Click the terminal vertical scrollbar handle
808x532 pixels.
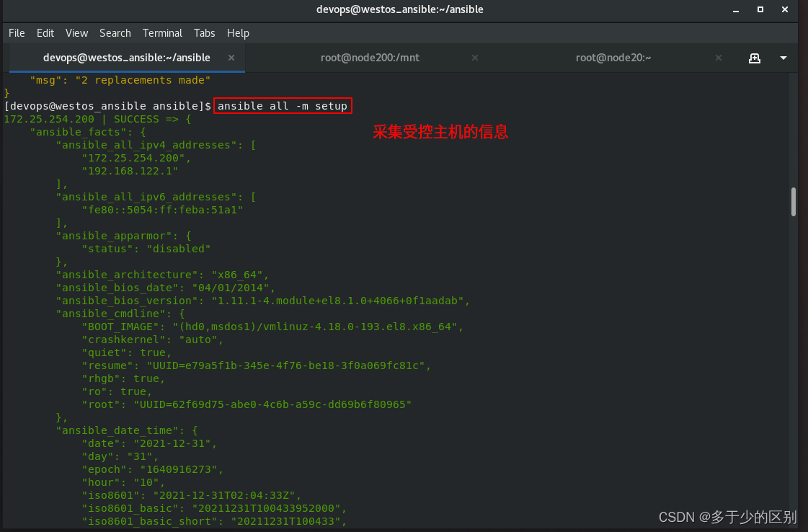tap(793, 202)
